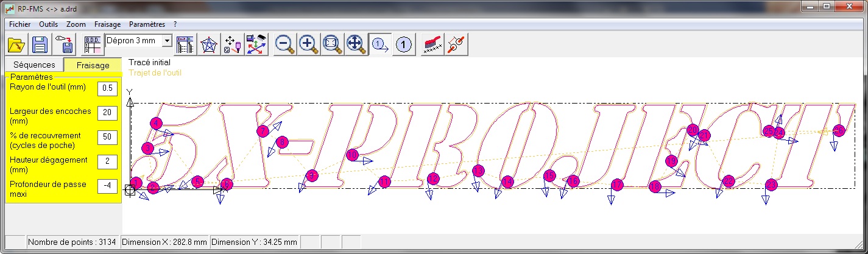Select sequence marker 23 on the drawing
This screenshot has width=868, height=254.
771,185
